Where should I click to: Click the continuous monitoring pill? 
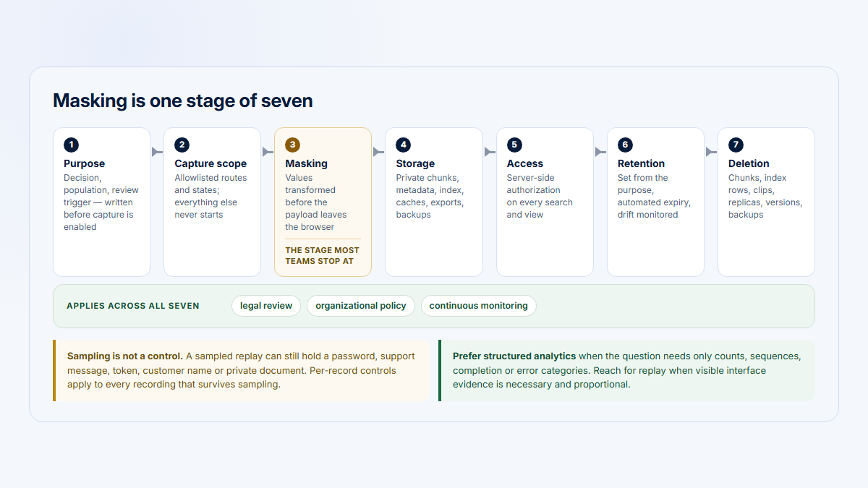click(479, 306)
